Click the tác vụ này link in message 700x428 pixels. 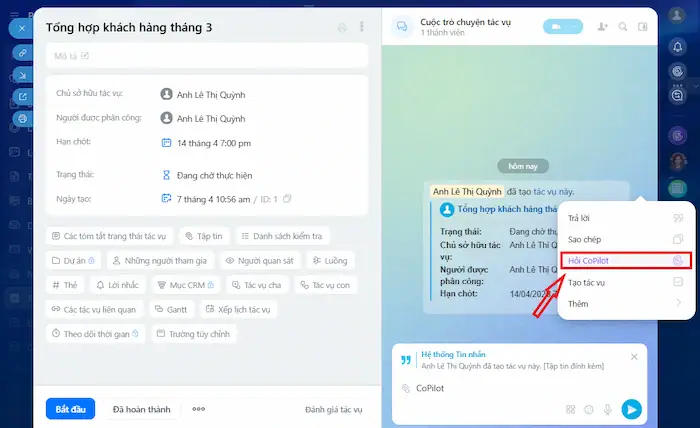(554, 192)
